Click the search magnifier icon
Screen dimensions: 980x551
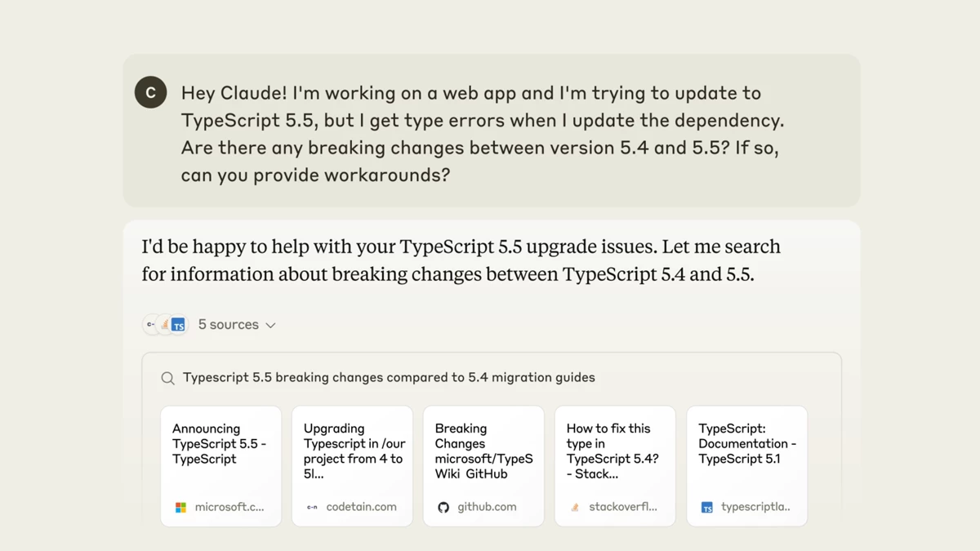167,378
